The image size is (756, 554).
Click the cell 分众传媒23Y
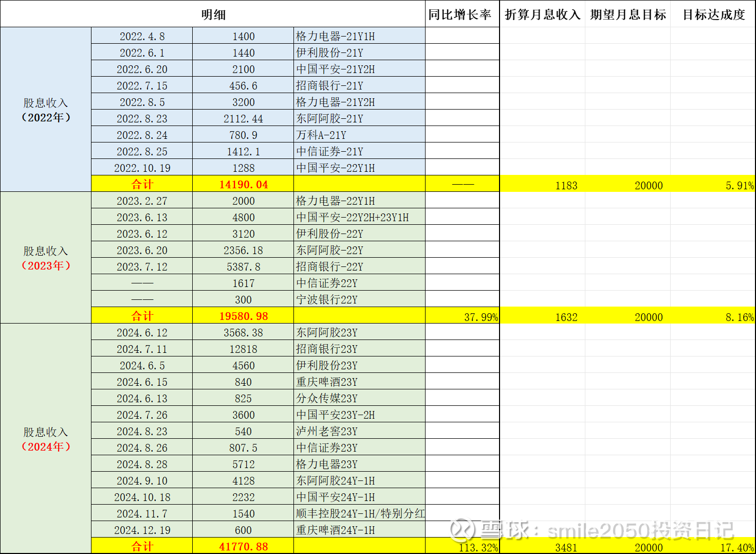(x=359, y=398)
